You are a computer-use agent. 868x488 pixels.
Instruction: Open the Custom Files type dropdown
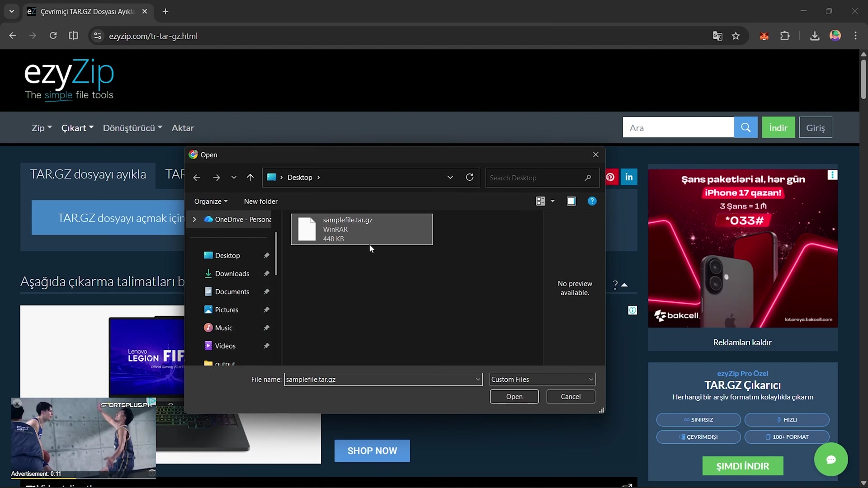click(x=542, y=380)
